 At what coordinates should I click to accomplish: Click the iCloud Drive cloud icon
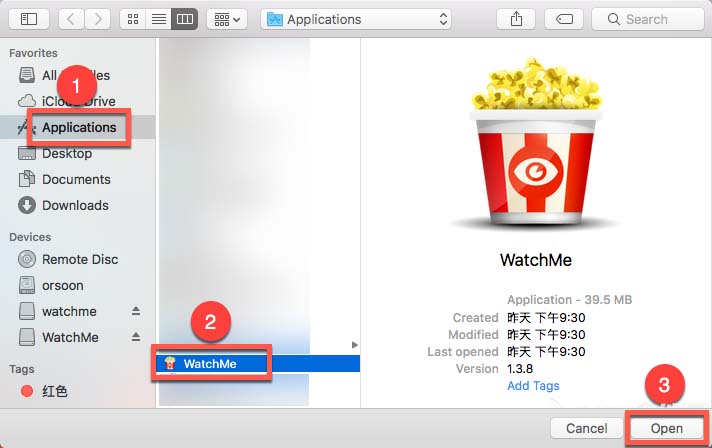27,101
